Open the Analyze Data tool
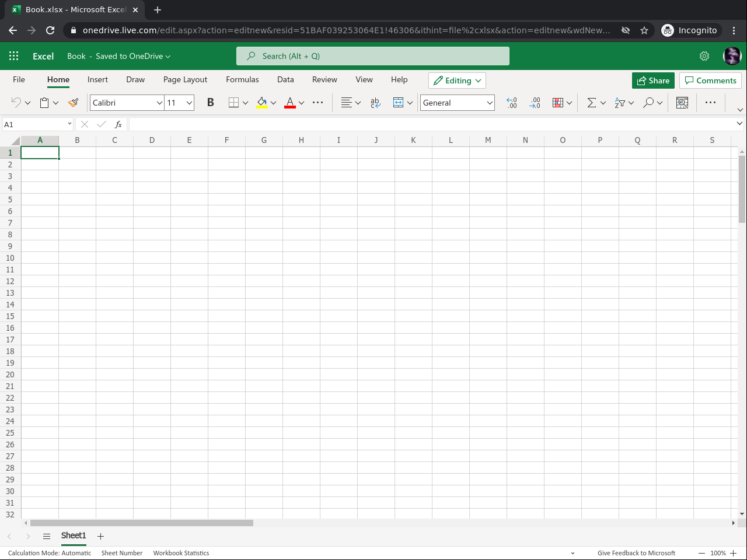747x560 pixels. (x=682, y=103)
